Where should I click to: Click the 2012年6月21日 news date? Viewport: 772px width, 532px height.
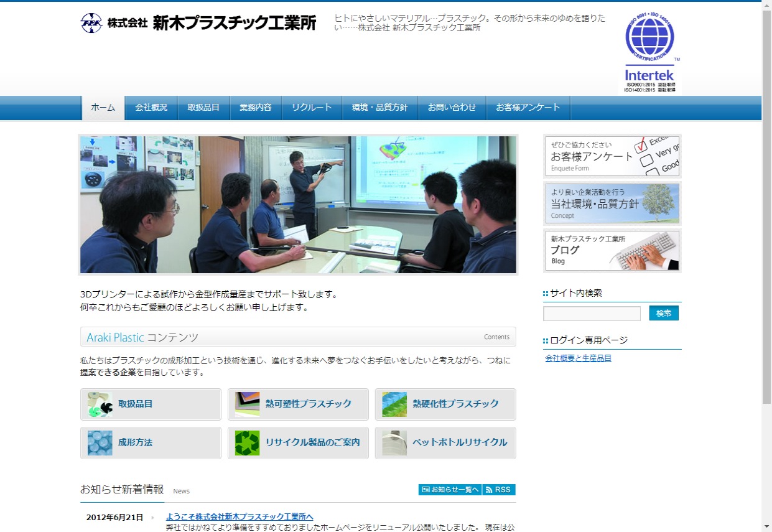tap(114, 518)
